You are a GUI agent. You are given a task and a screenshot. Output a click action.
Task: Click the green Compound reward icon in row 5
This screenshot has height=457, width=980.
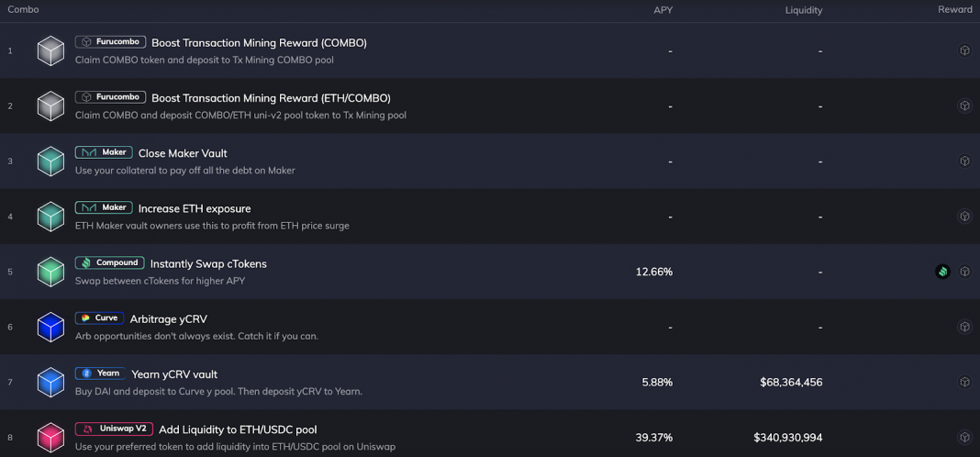coord(942,272)
